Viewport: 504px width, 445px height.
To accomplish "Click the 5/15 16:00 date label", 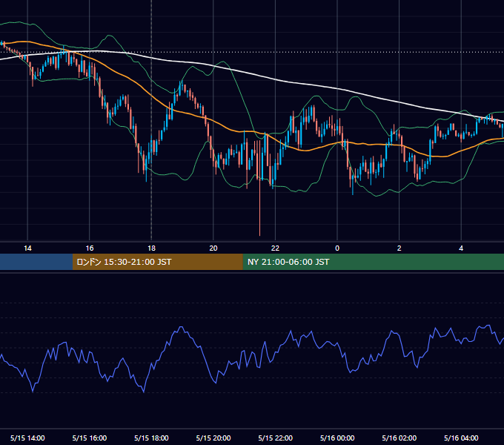I will coord(90,438).
